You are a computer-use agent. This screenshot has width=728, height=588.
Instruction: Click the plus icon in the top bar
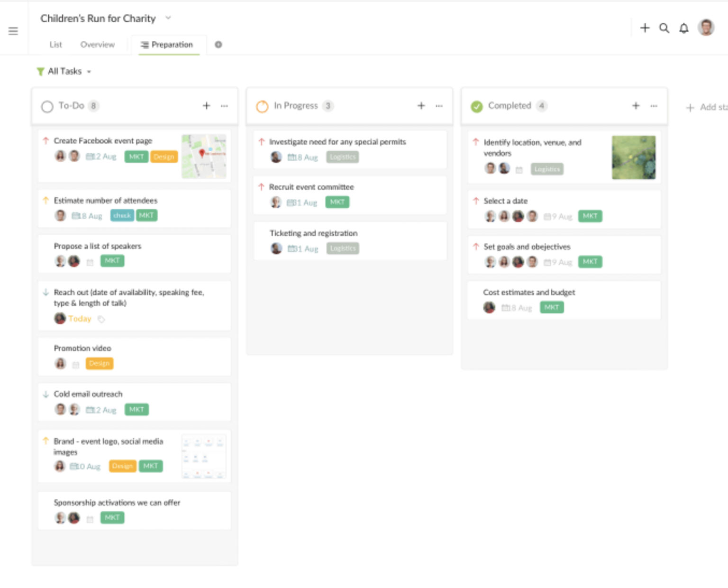[x=645, y=28]
